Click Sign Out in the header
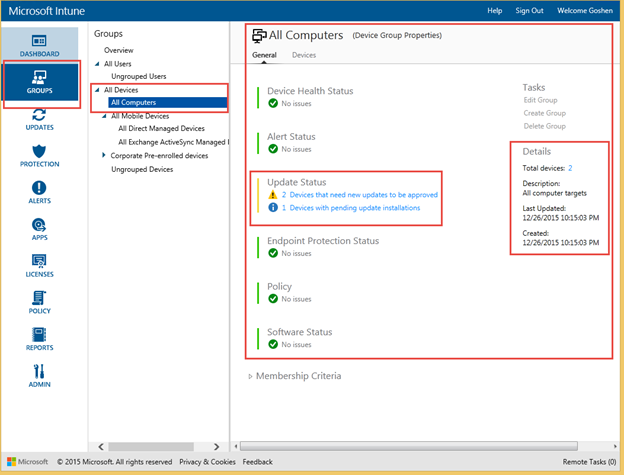Screen dimensions: 624x475 [529, 11]
